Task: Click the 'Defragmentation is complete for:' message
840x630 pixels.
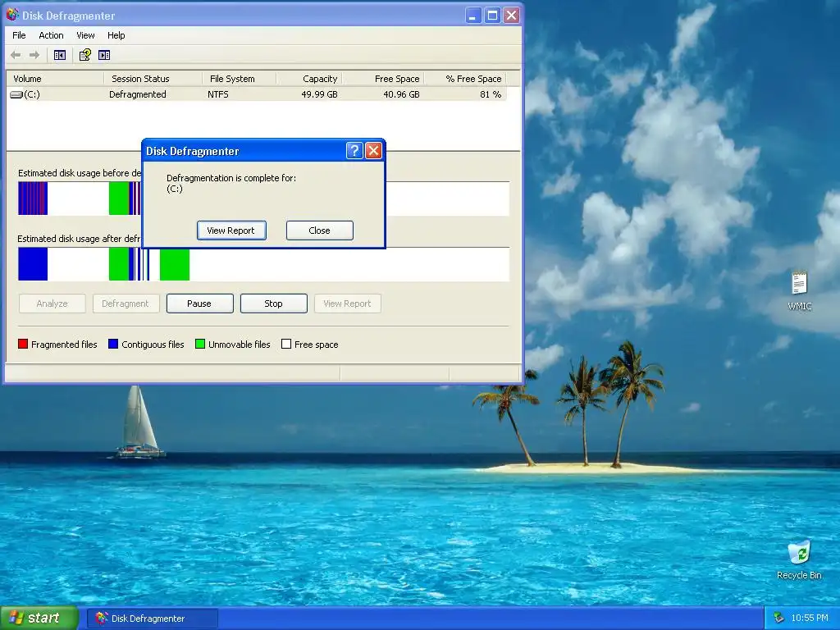Action: (231, 178)
